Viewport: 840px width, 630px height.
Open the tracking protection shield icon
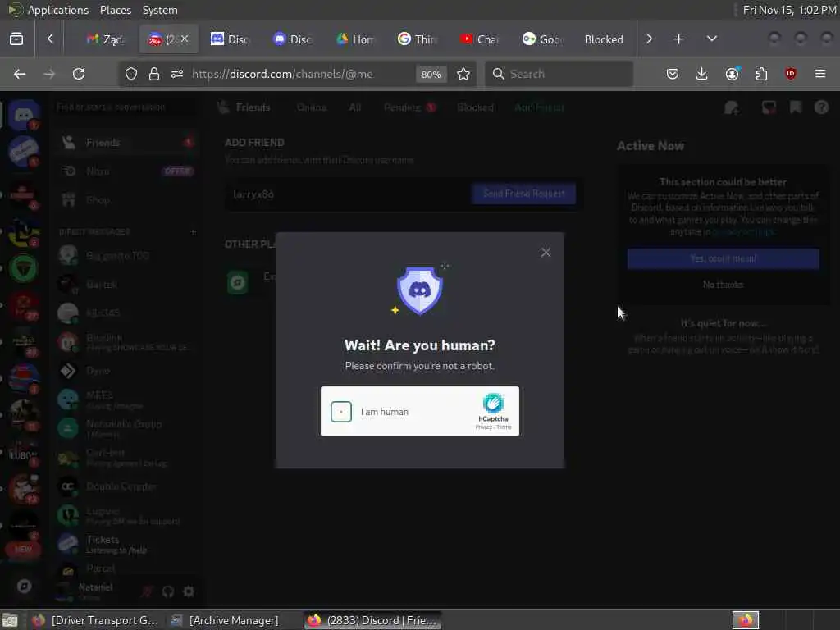131,74
